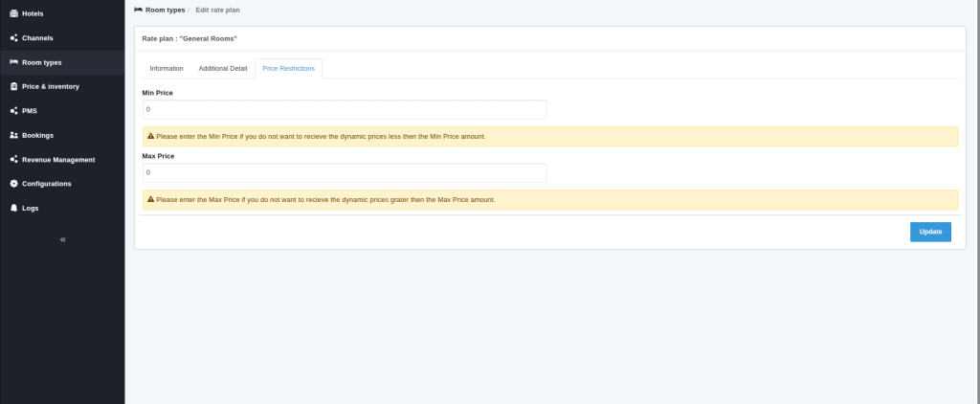This screenshot has height=404, width=980.
Task: Click the Revenue Management icon
Action: pyautogui.click(x=13, y=160)
